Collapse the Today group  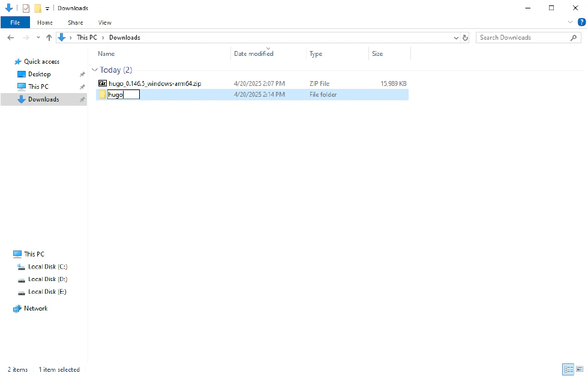click(x=95, y=70)
